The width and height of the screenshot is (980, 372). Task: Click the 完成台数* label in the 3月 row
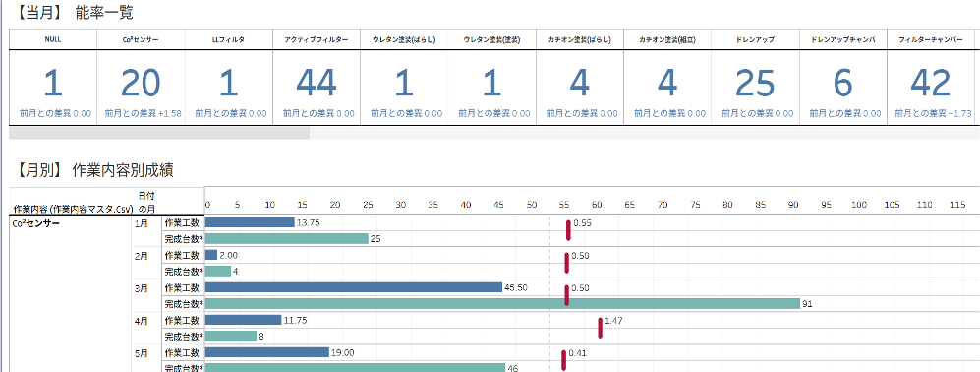click(184, 304)
